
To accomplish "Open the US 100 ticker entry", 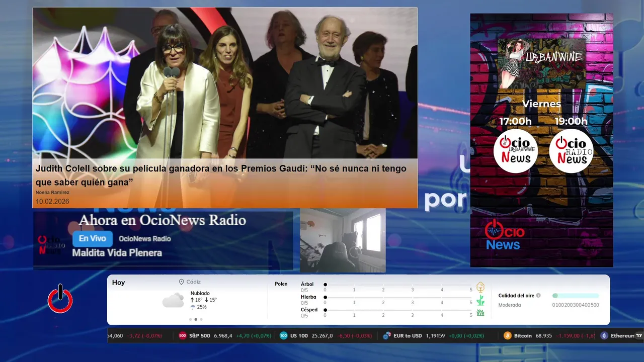I will (x=326, y=336).
